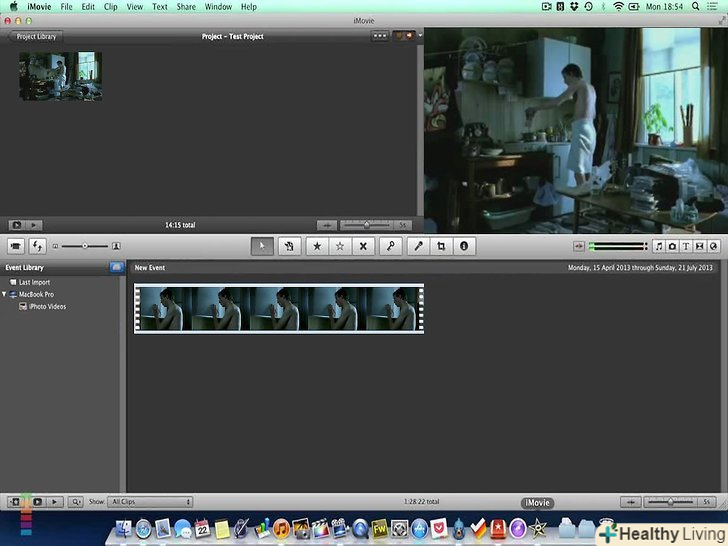Select the arrow selection tool
Screen dimensions: 728x546
pyautogui.click(x=262, y=246)
